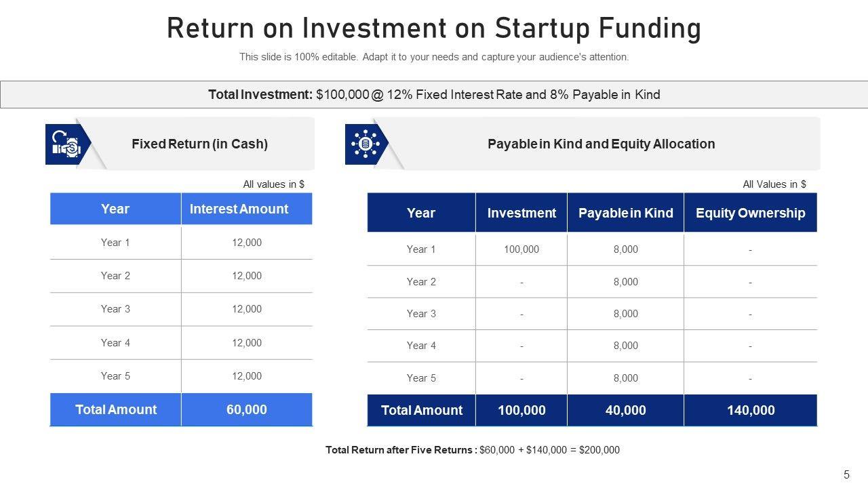Image resolution: width=868 pixels, height=488 pixels.
Task: Click the Payable in Kind column header
Action: click(625, 213)
